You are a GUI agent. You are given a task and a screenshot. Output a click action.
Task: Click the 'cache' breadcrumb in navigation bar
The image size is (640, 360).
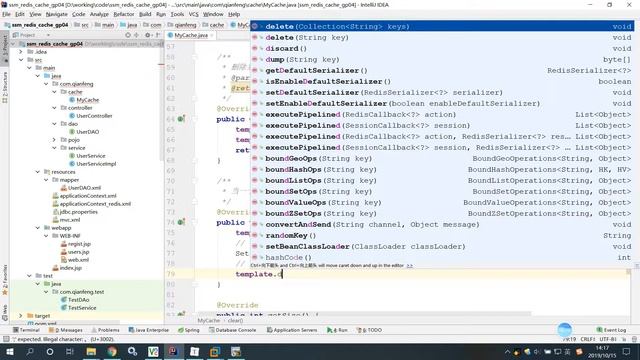(x=213, y=25)
